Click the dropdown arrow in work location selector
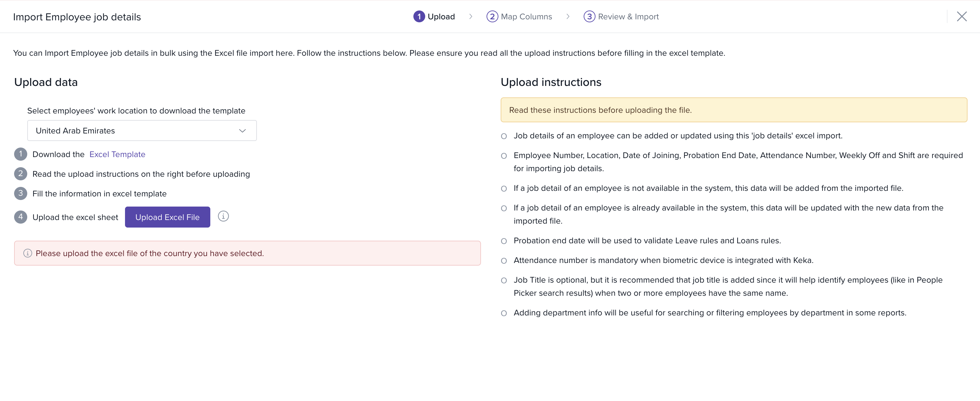This screenshot has width=980, height=401. pyautogui.click(x=242, y=131)
